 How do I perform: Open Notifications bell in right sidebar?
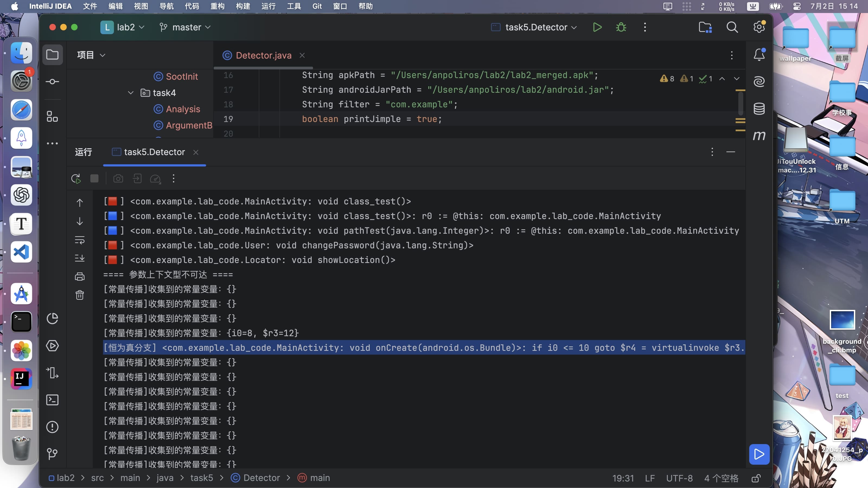(759, 54)
